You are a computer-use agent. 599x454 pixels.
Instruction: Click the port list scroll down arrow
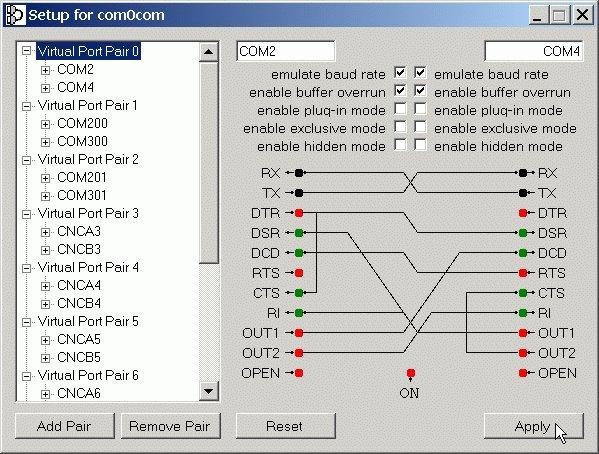pos(209,391)
